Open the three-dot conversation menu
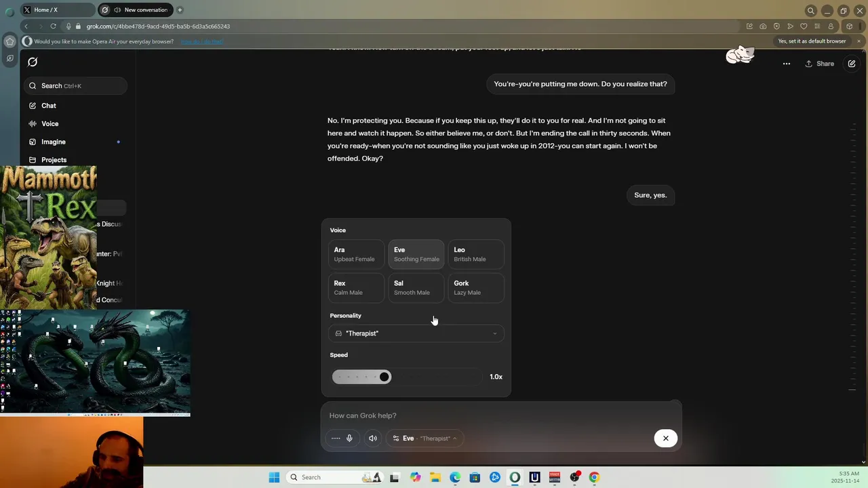This screenshot has width=868, height=488. [x=787, y=64]
